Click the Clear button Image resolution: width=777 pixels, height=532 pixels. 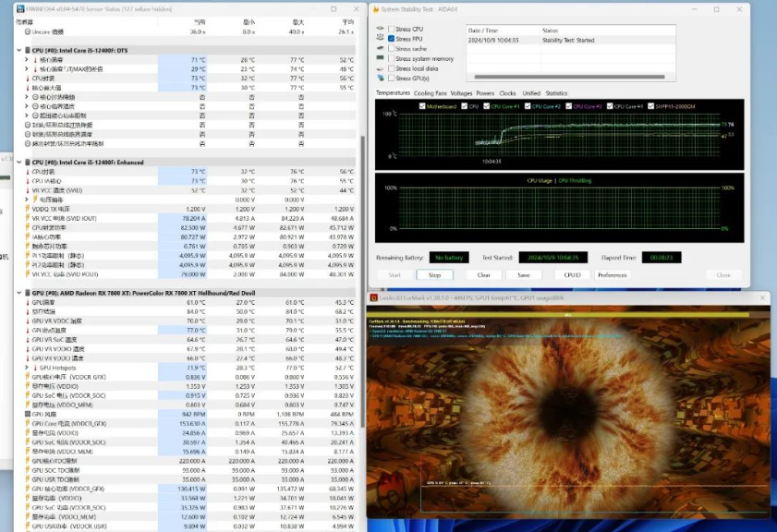(483, 275)
